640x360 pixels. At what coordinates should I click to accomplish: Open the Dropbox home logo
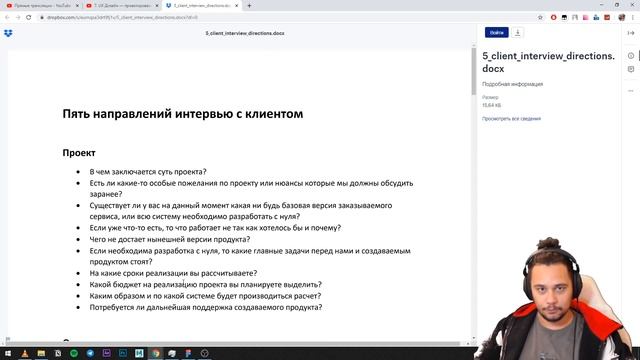[x=8, y=33]
